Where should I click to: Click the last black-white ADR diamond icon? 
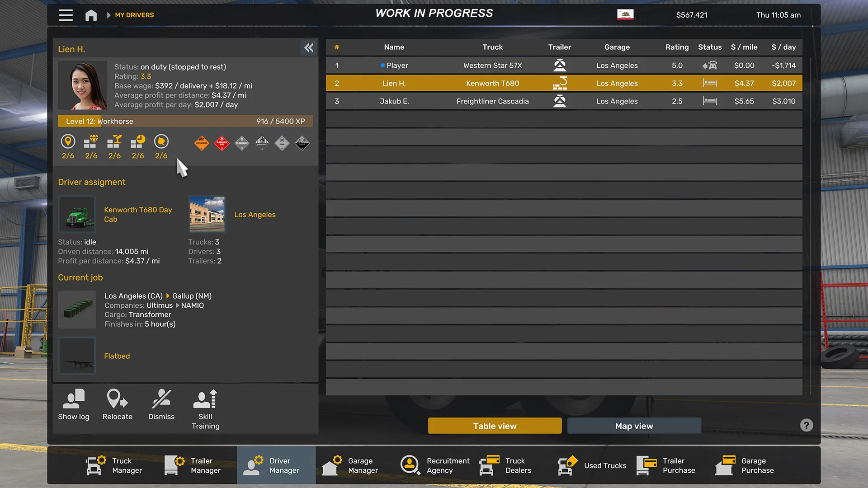[x=302, y=143]
